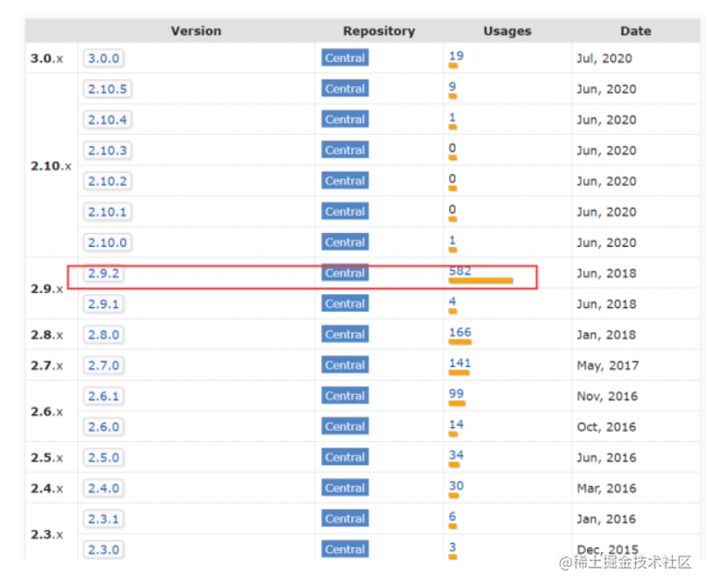The width and height of the screenshot is (709, 588).
Task: Open version 2.7.0 link
Action: click(104, 365)
